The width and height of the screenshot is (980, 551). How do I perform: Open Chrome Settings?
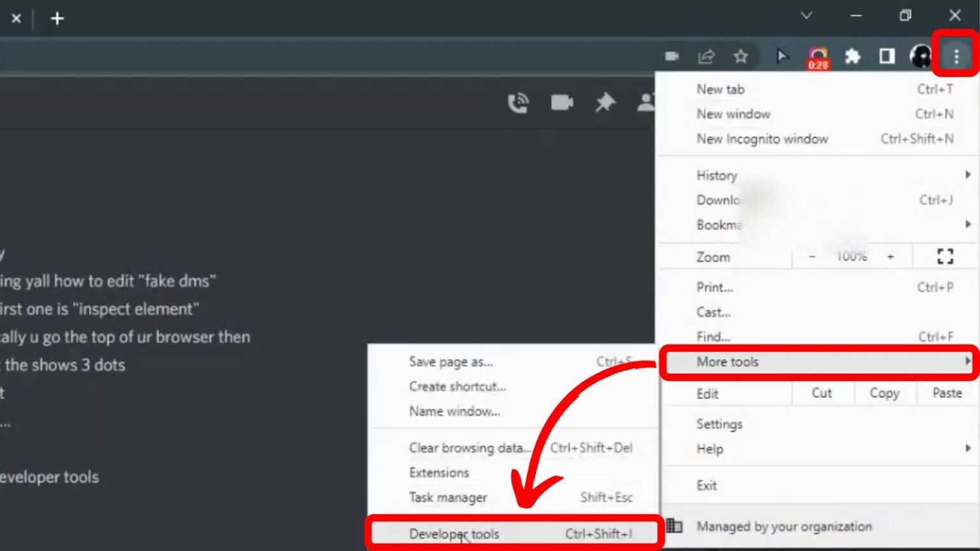tap(720, 423)
